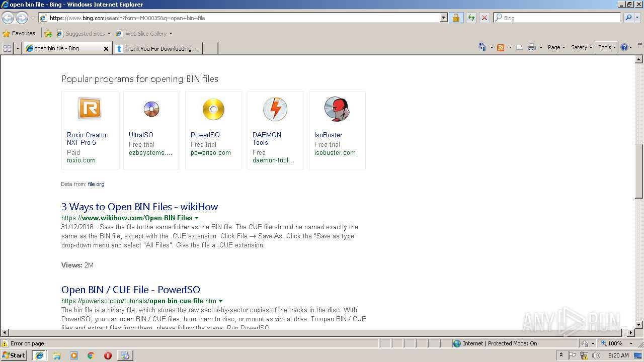Click the horizontal scrollbar right arrow
644x362 pixels.
[x=631, y=332]
